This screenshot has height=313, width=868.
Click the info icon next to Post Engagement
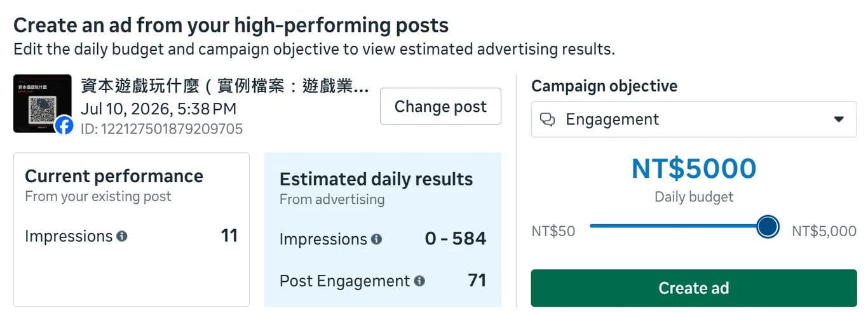click(419, 281)
